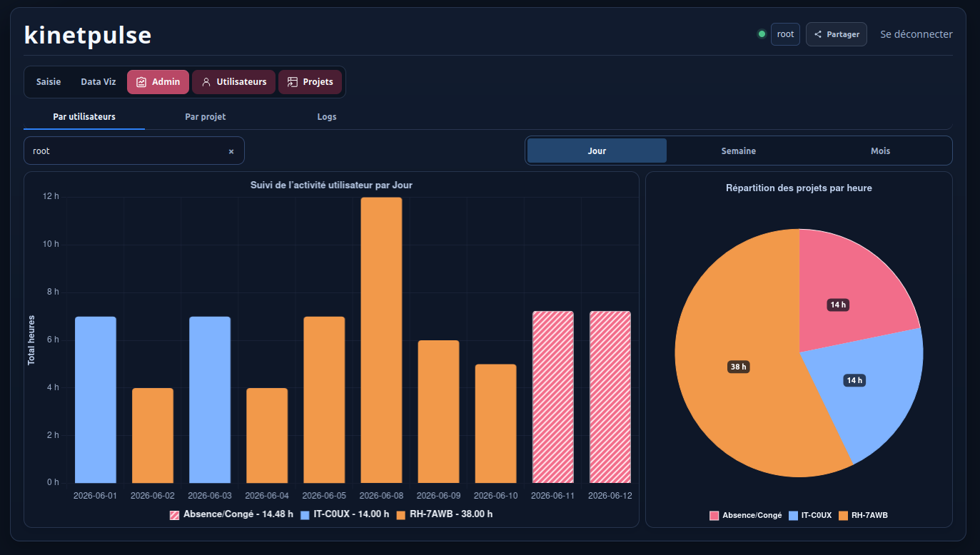Switch to the Par utilisateurs tab
Viewport: 980px width, 555px height.
pyautogui.click(x=84, y=116)
